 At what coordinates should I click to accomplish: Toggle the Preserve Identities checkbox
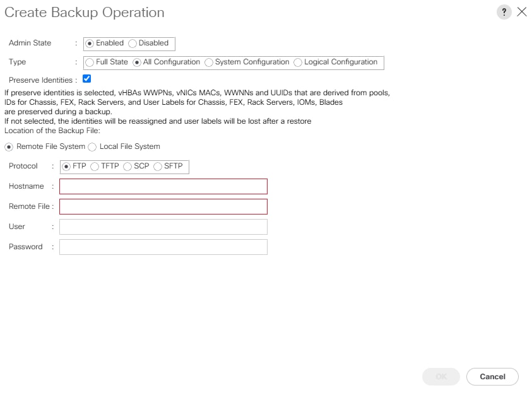coord(87,79)
